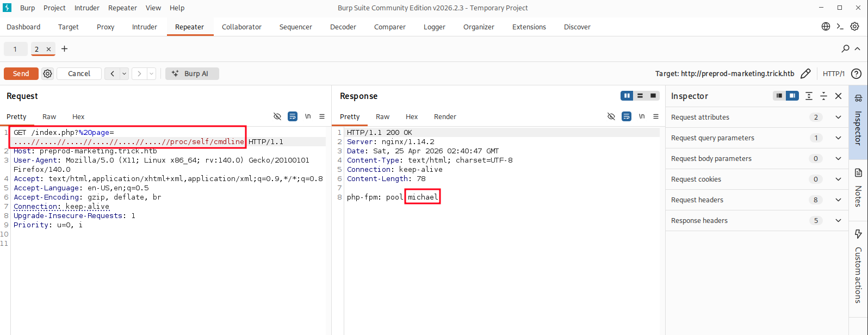Expand all Inspector sections icon
Screen dimensions: 868x335
click(x=809, y=96)
